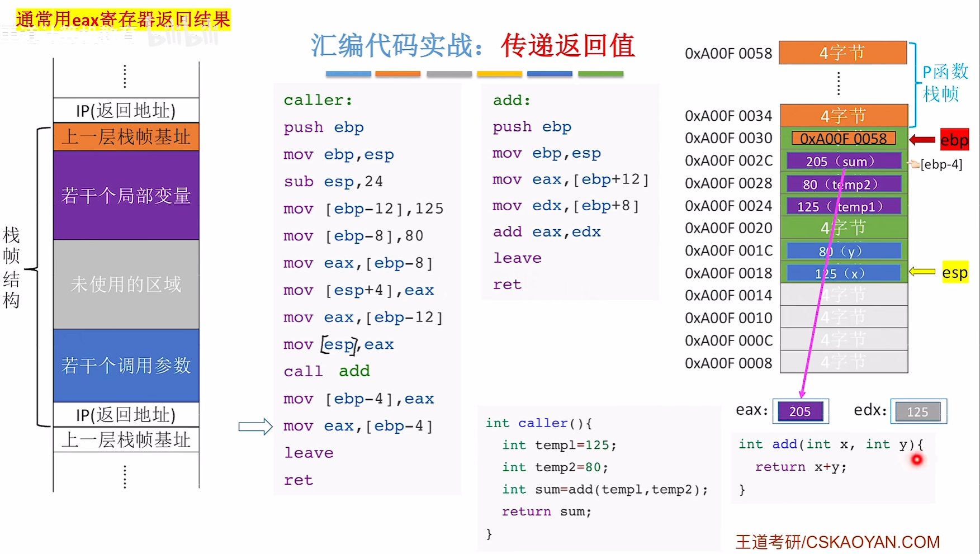980x554 pixels.
Task: Select the eax register box showing 205
Action: pyautogui.click(x=800, y=411)
